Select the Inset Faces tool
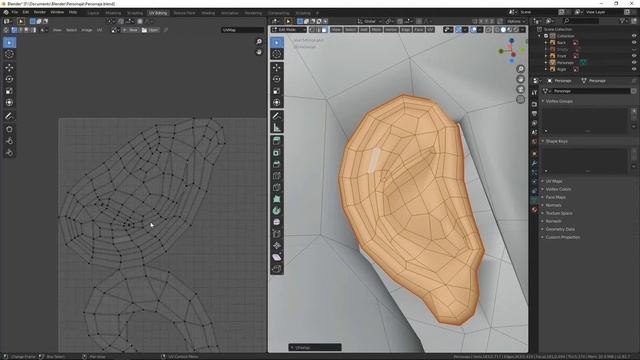Screen dimensions: 640x360 277,153
